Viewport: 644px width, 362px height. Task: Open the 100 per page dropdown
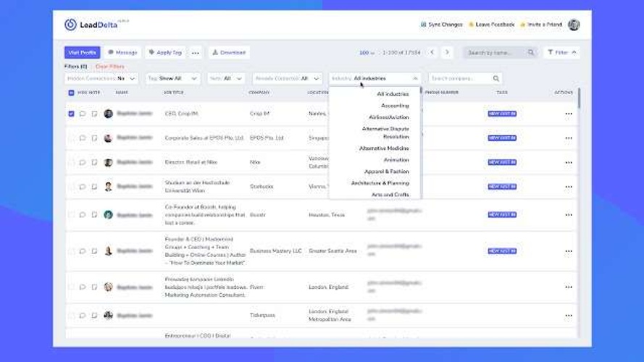pos(367,53)
